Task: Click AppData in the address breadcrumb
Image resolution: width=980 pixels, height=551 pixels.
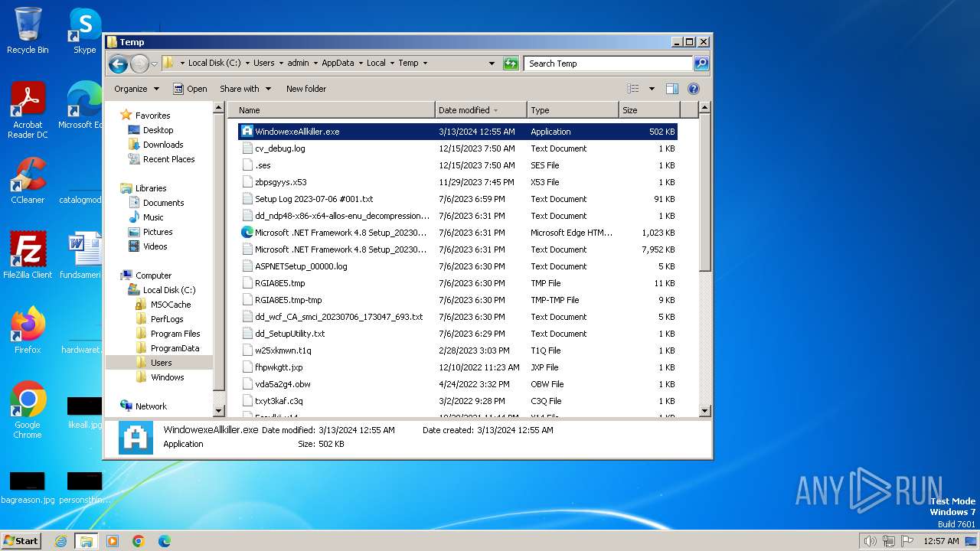Action: [338, 64]
